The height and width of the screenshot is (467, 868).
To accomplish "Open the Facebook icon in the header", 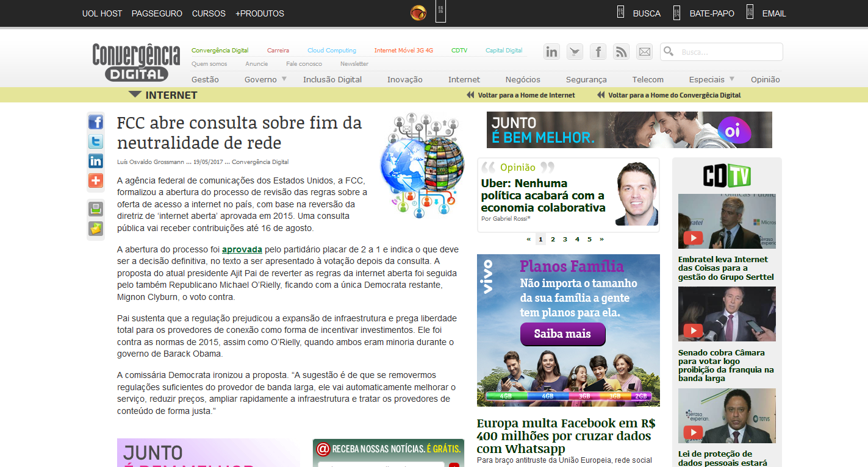I will (598, 52).
